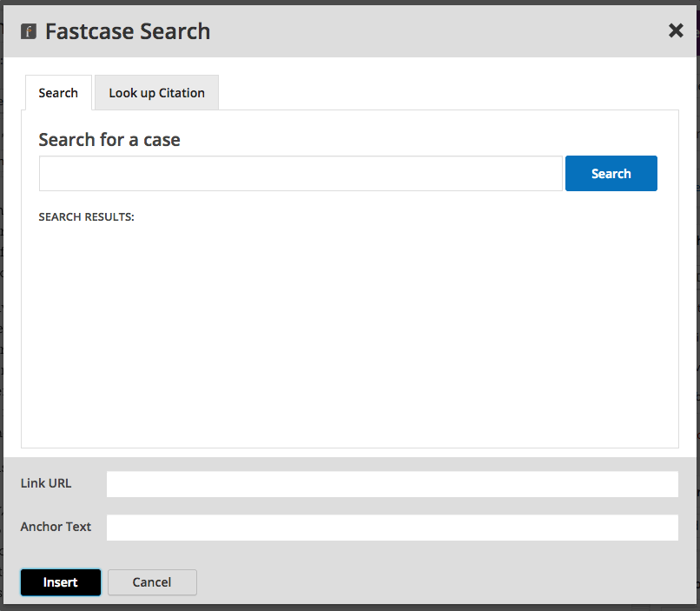
Task: Click the Link URL label
Action: click(x=46, y=483)
